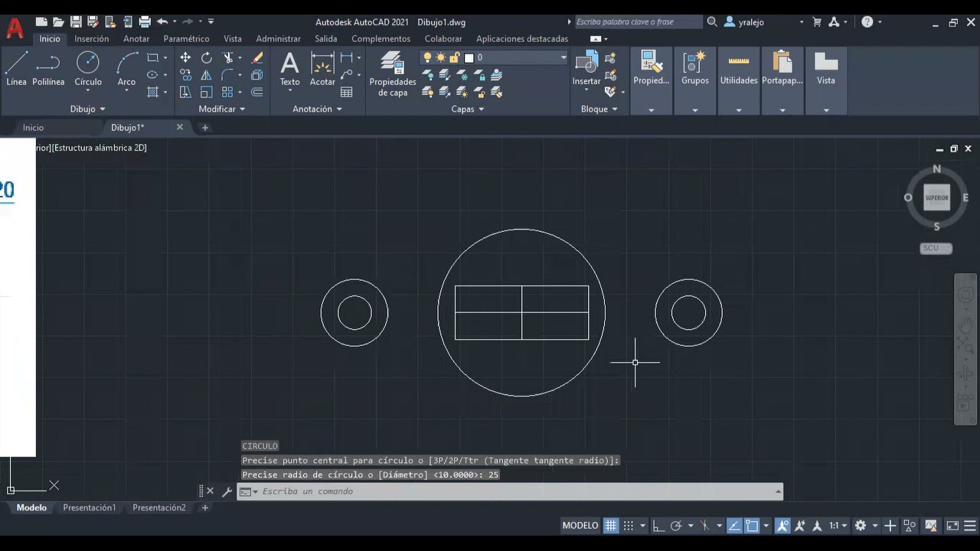
Task: Click the Trim (scissors) tool icon
Action: 227,57
